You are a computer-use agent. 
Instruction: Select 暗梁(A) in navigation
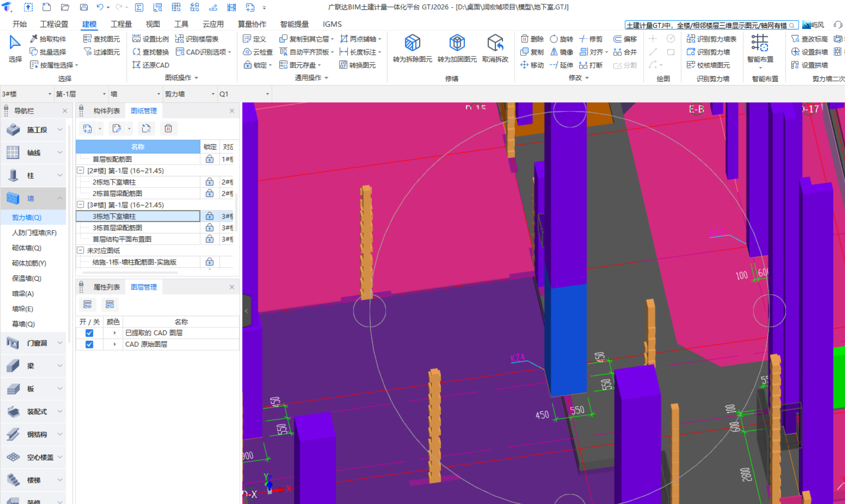click(x=23, y=294)
